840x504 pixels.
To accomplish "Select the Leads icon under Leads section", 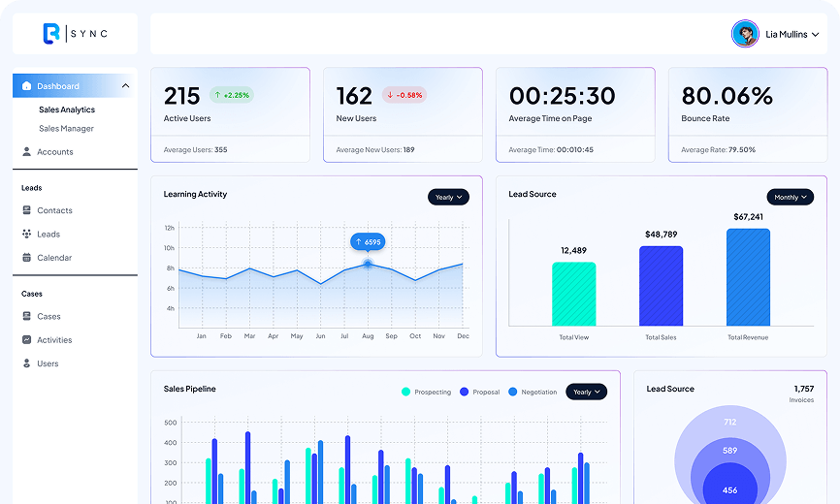I will (26, 234).
